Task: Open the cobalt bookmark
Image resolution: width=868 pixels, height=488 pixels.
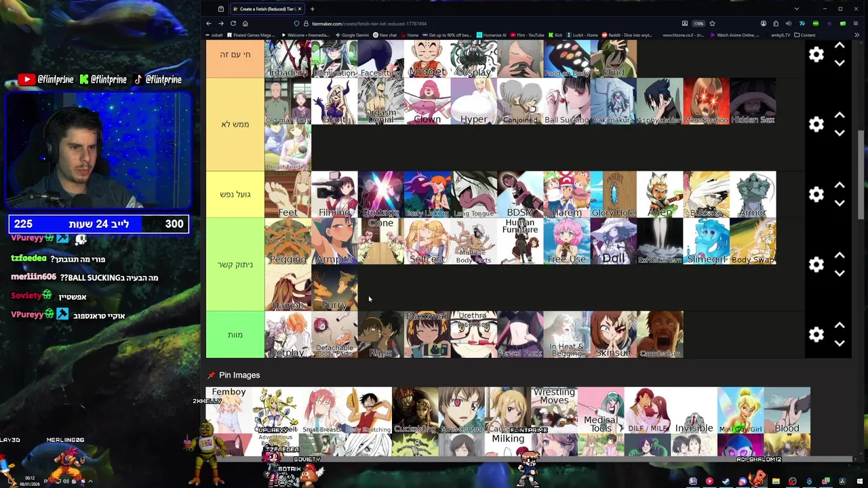Action: (x=214, y=35)
